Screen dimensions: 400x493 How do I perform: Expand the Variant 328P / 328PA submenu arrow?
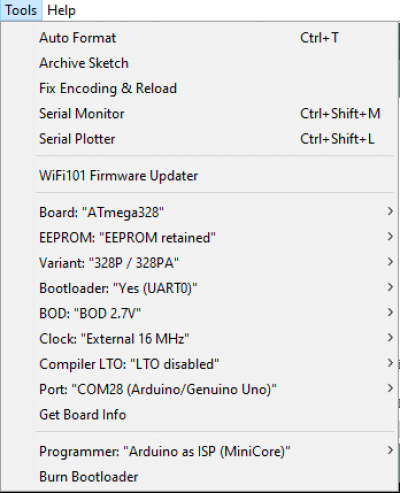[x=390, y=262]
